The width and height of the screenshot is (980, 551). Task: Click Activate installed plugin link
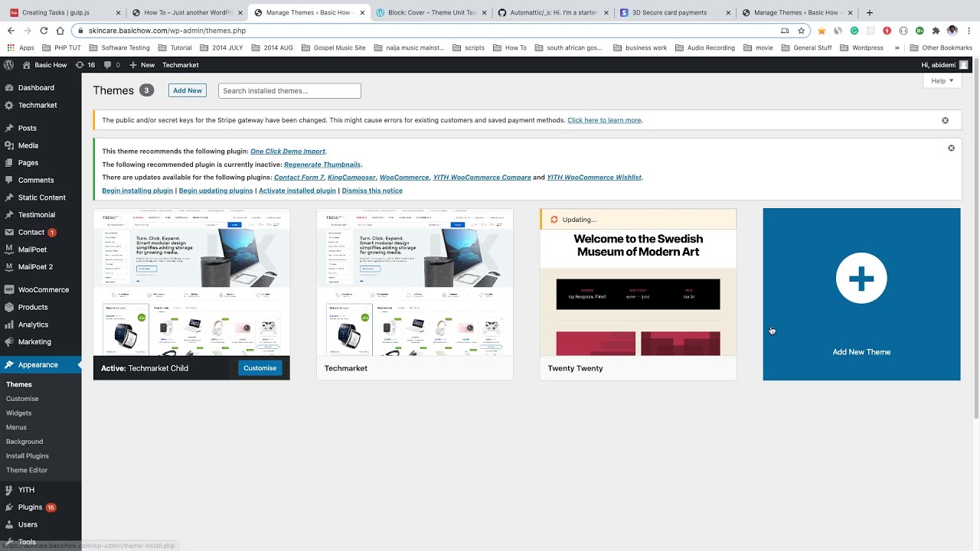[297, 191]
